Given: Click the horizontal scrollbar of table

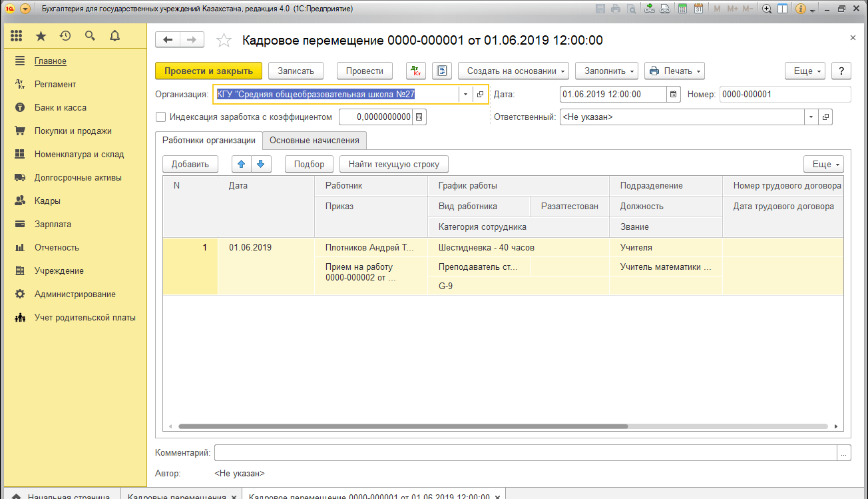Looking at the screenshot, I should 403,426.
